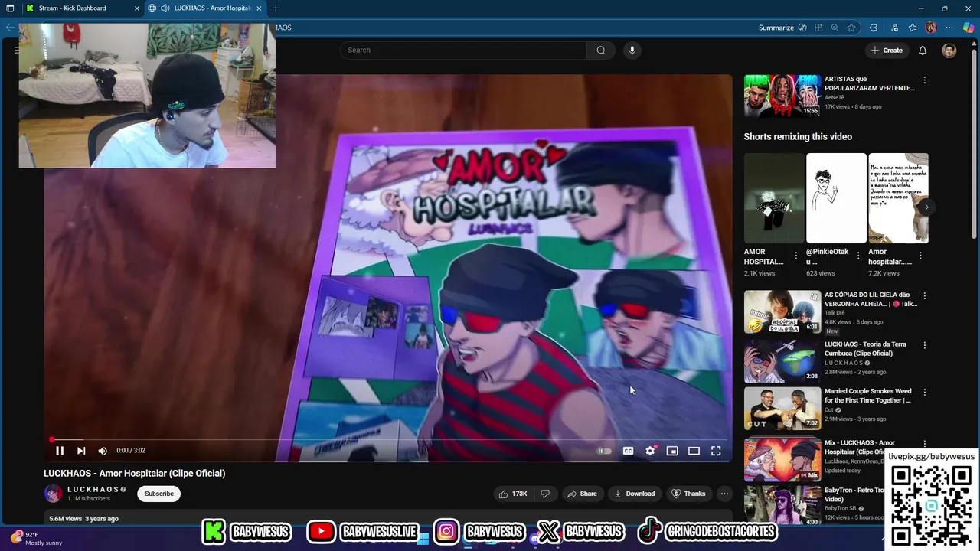Mute the video volume
This screenshot has width=980, height=551.
pos(103,451)
